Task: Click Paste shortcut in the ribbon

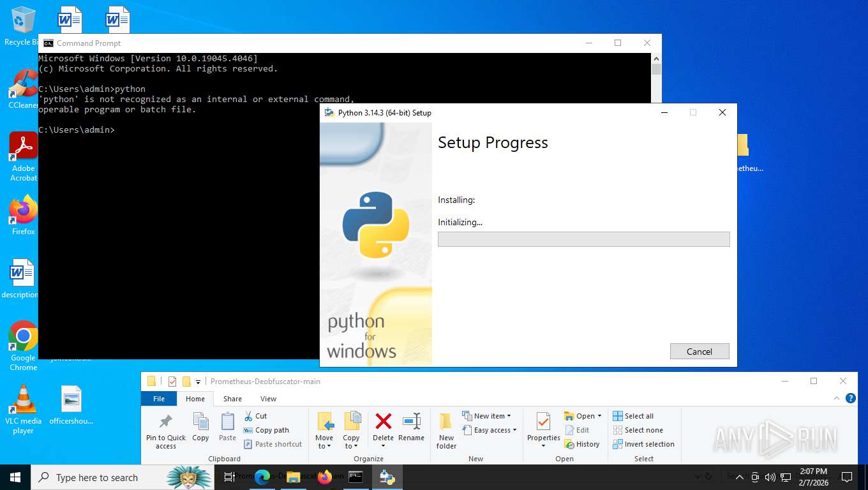Action: click(x=273, y=444)
